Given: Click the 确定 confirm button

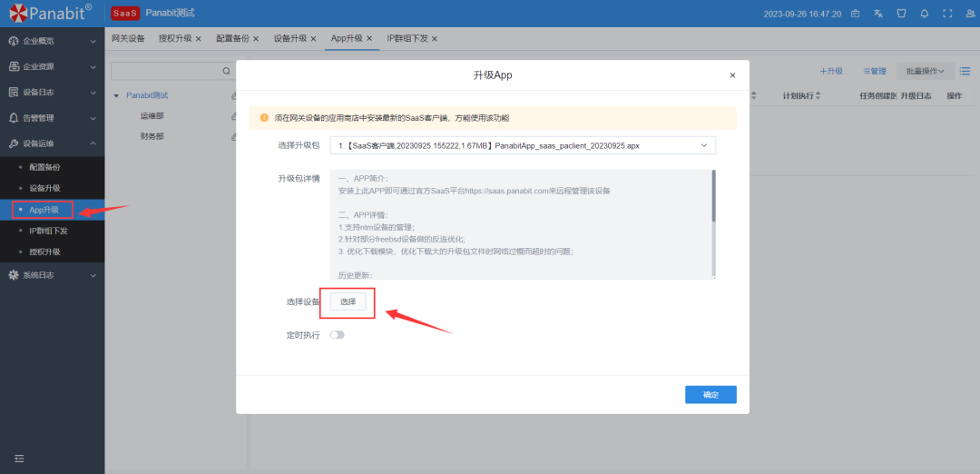Looking at the screenshot, I should click(x=710, y=395).
